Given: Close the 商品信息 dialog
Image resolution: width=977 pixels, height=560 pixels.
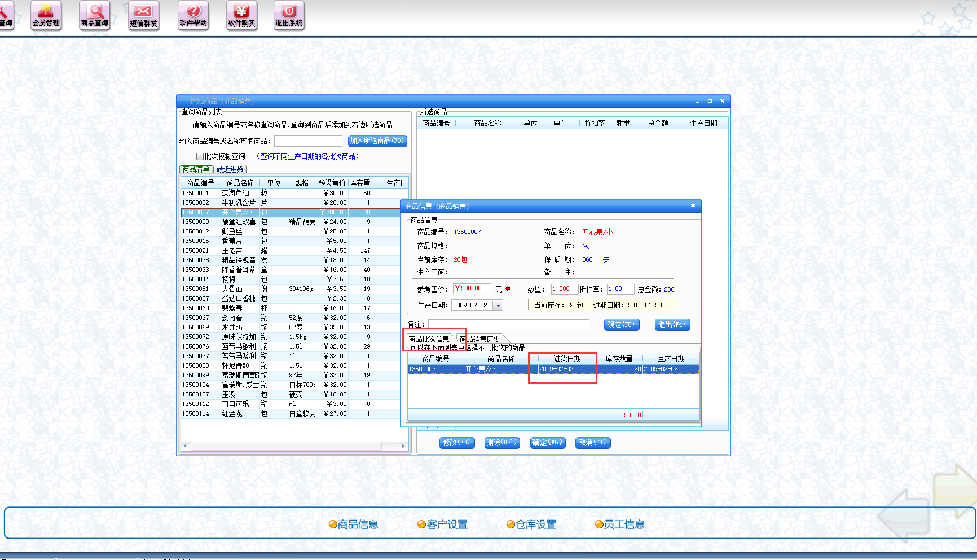Looking at the screenshot, I should click(693, 206).
